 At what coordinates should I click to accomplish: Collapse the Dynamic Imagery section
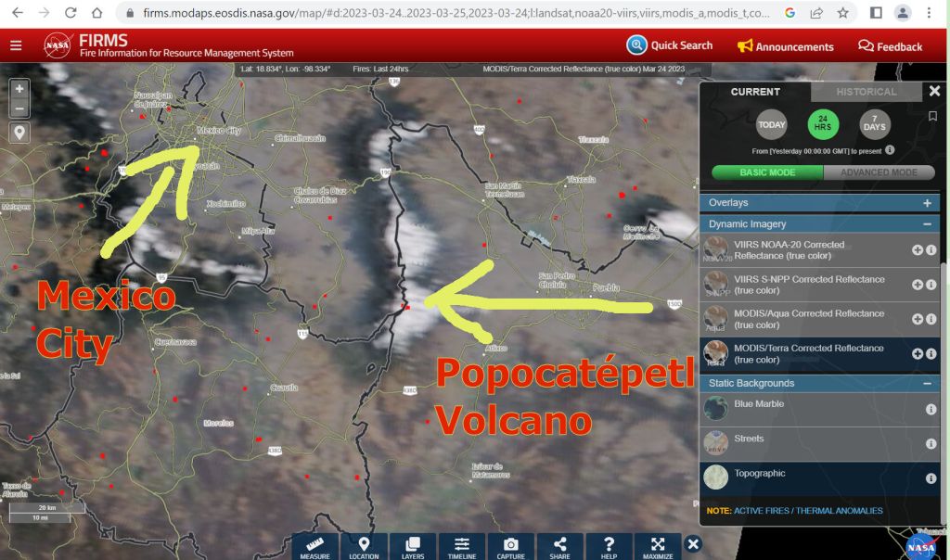(926, 224)
